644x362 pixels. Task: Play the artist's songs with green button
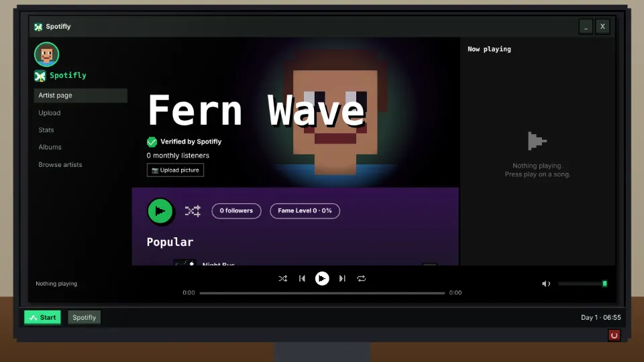(160, 211)
